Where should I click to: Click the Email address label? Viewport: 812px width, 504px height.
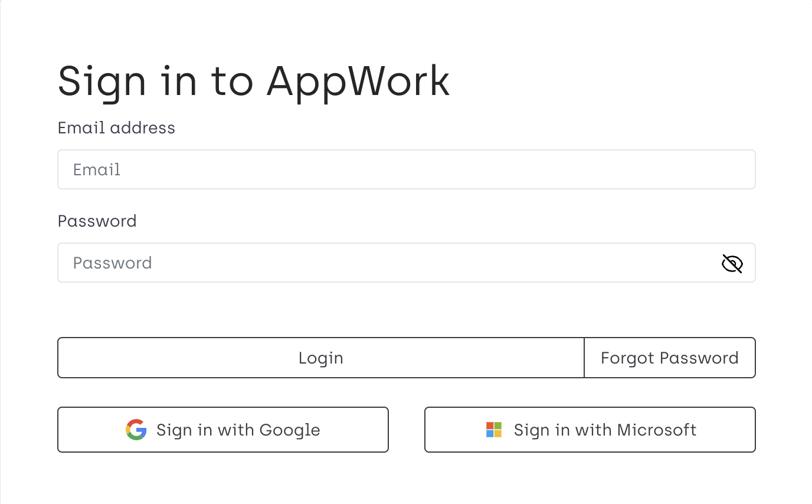click(x=116, y=127)
